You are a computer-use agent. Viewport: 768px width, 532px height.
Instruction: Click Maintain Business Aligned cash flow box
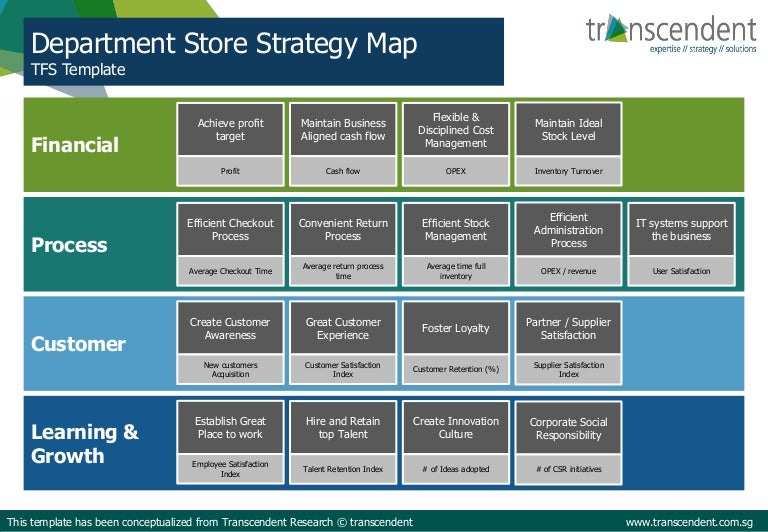(343, 130)
